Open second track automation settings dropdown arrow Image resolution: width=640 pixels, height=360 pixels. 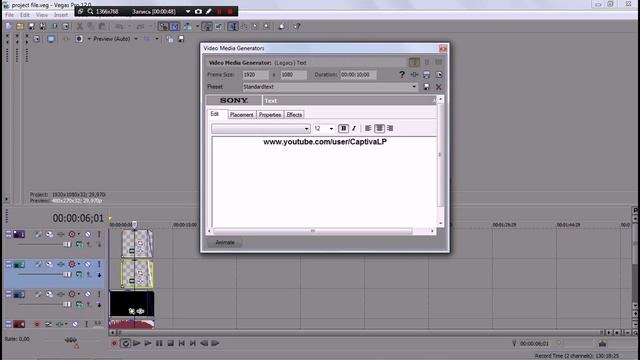coord(79,264)
